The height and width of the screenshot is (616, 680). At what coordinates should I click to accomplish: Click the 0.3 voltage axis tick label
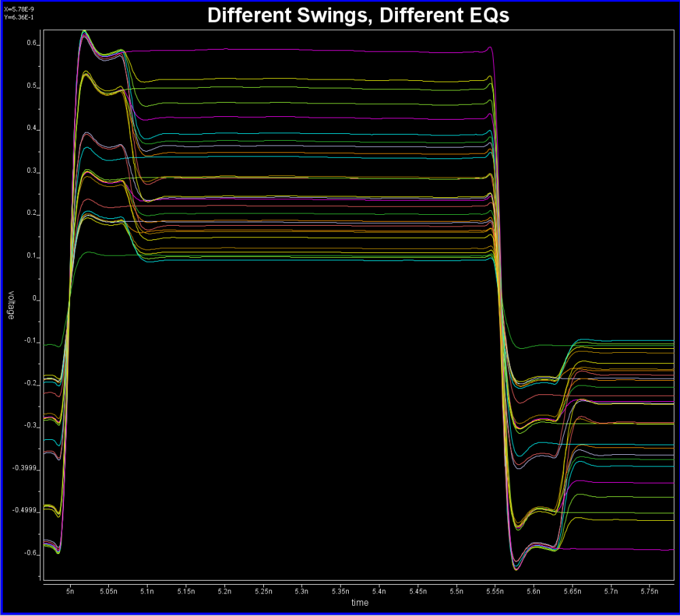(x=33, y=172)
